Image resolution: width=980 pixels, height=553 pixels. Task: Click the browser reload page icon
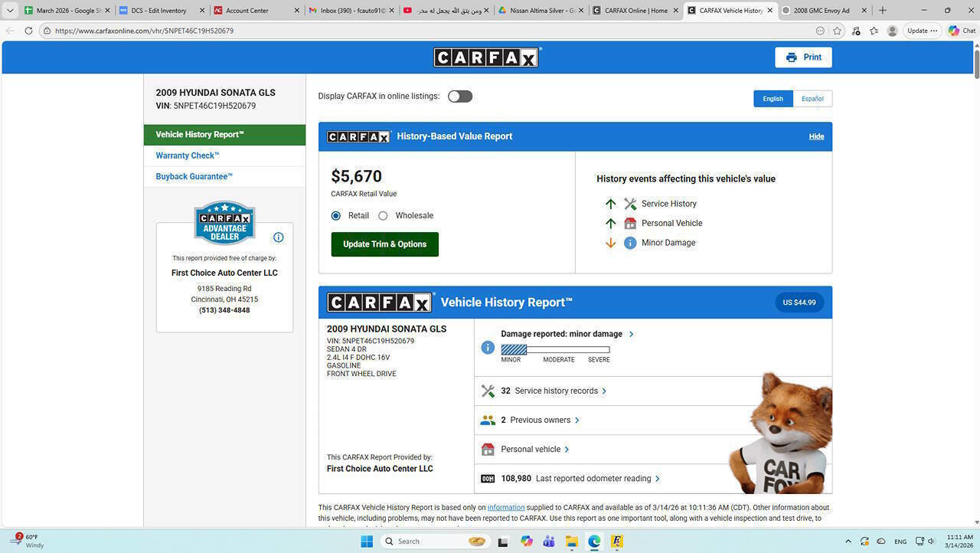tap(28, 31)
